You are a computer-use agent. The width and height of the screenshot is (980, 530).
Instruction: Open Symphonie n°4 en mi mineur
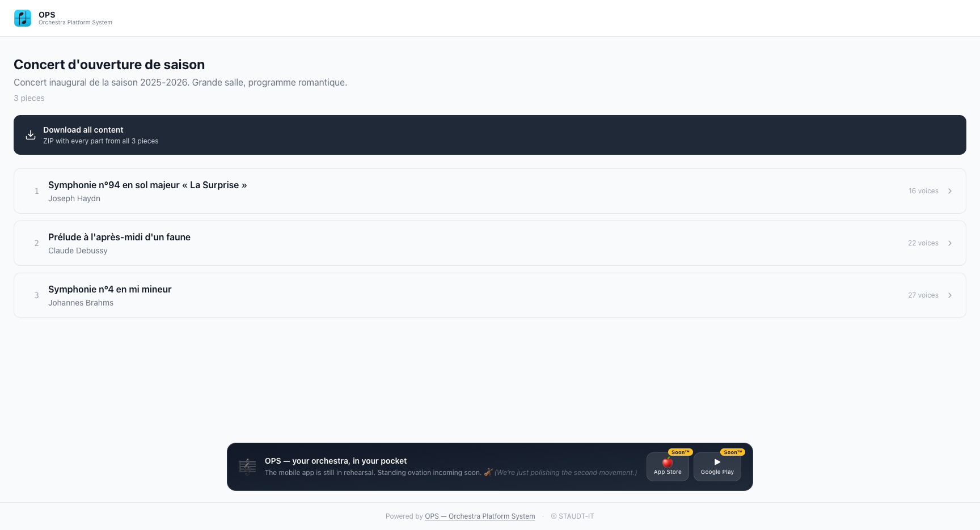click(x=490, y=295)
